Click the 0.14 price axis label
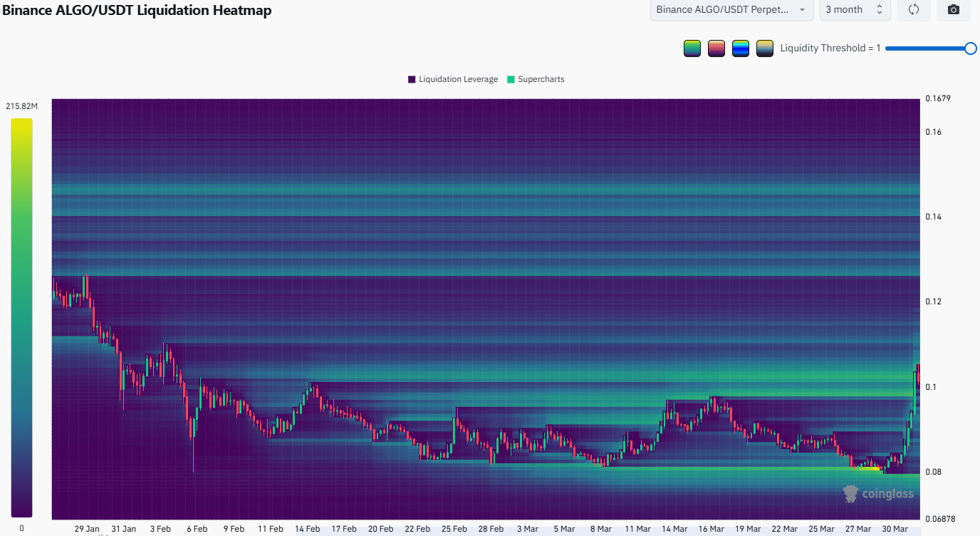This screenshot has height=536, width=980. [x=933, y=217]
